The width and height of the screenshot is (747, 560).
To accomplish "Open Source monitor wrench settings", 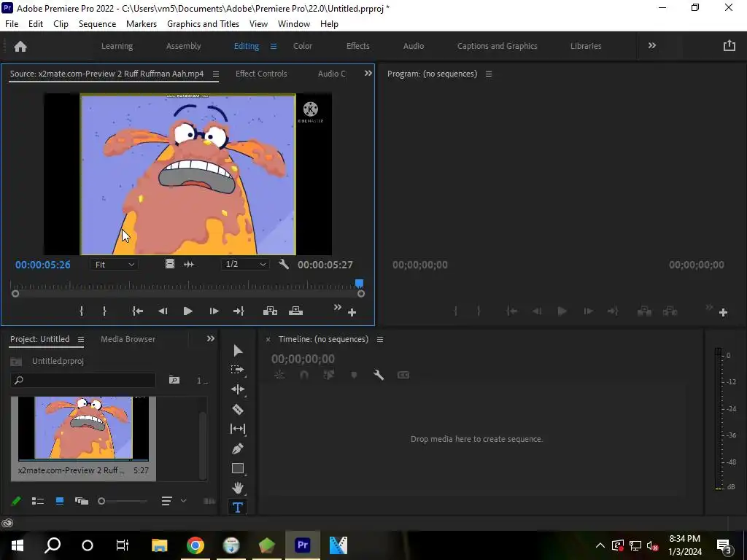I will click(284, 264).
